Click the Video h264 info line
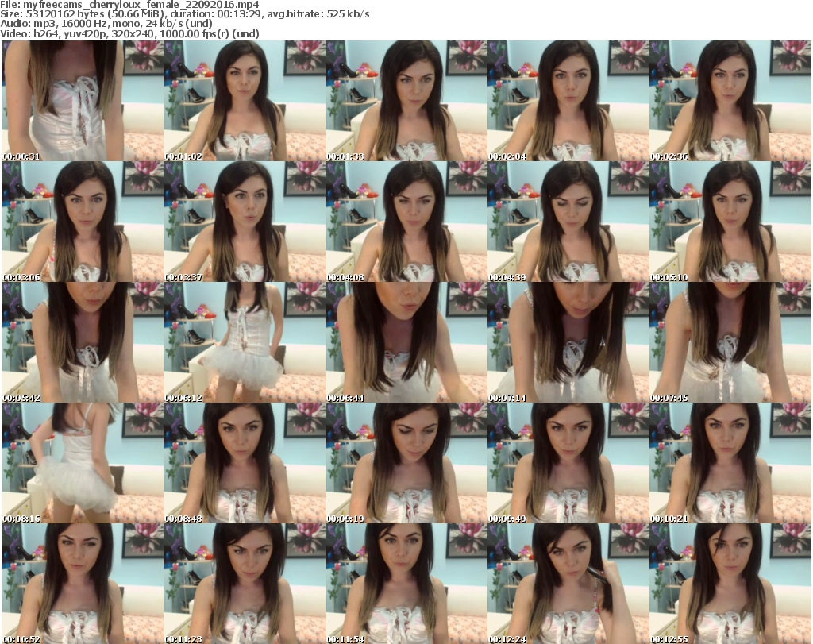 point(129,33)
